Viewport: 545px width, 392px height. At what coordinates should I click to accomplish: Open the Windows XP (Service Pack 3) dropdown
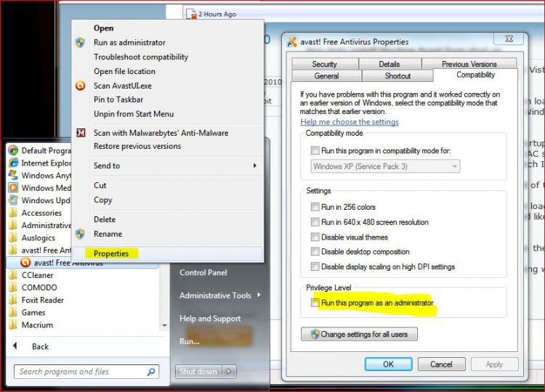(385, 166)
